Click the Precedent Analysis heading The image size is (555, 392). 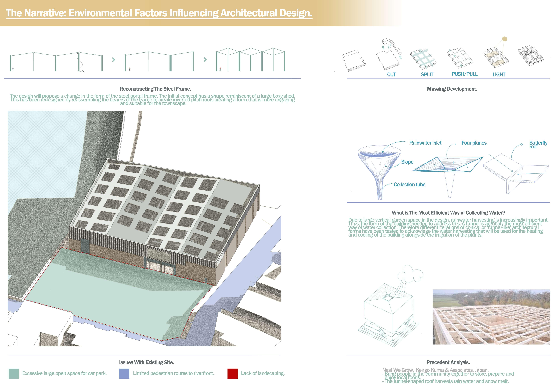pos(448,362)
